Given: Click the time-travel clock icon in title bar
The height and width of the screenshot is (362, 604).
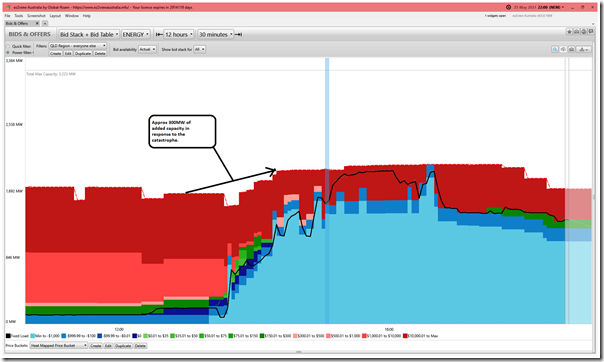Looking at the screenshot, I should (508, 7).
